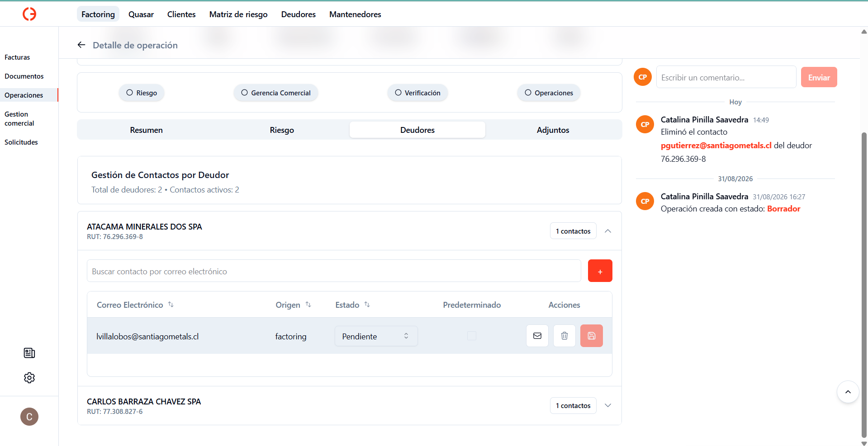Screen dimensions: 868x446
Task: Jump to top with floating arrow button
Action: [x=848, y=392]
